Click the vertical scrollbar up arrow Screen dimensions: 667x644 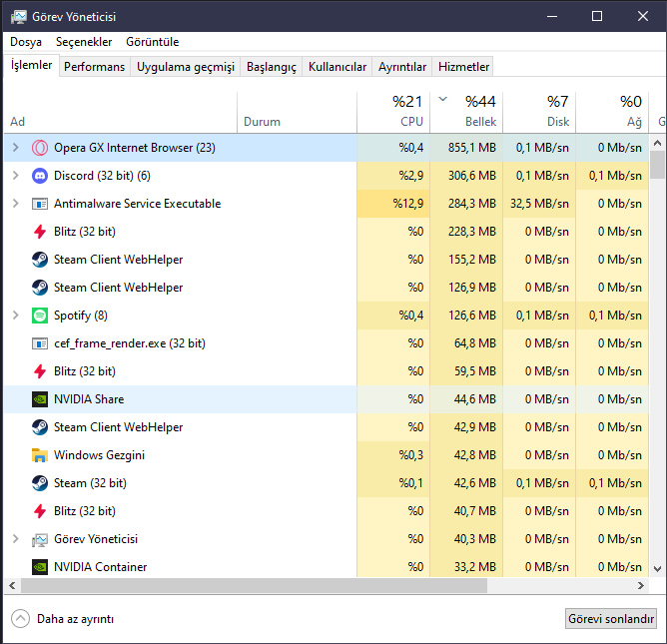658,143
